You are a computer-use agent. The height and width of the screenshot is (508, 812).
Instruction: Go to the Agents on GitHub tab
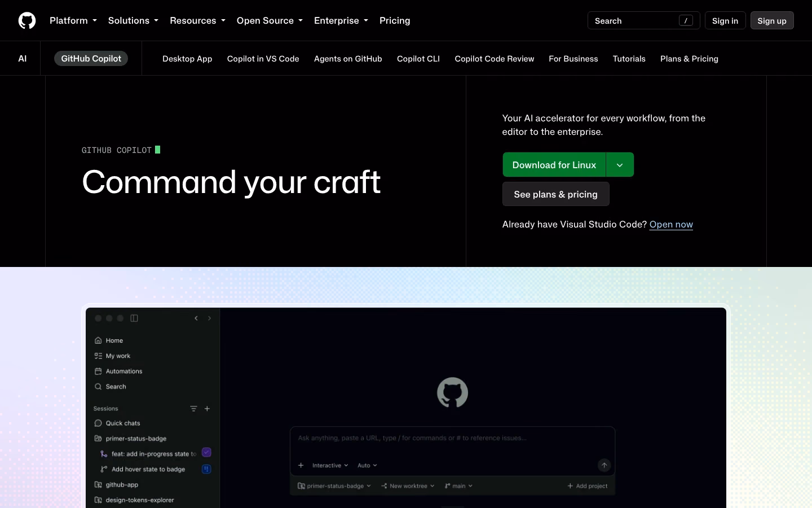[348, 59]
